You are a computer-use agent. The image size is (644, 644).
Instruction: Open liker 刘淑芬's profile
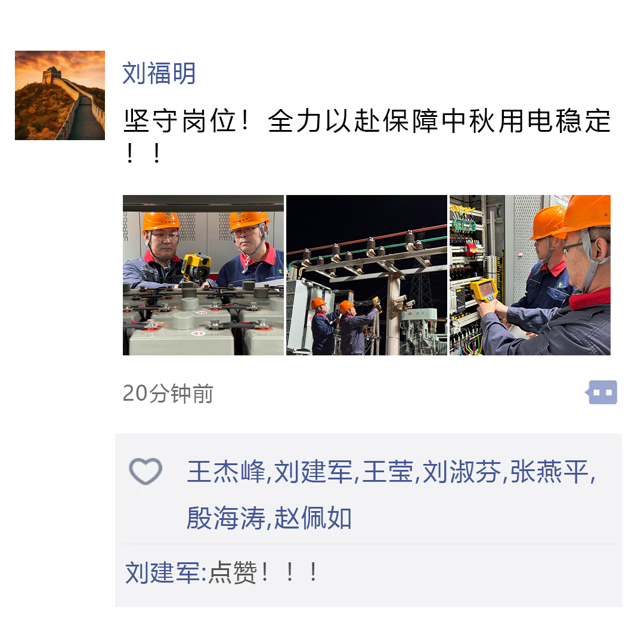point(462,472)
